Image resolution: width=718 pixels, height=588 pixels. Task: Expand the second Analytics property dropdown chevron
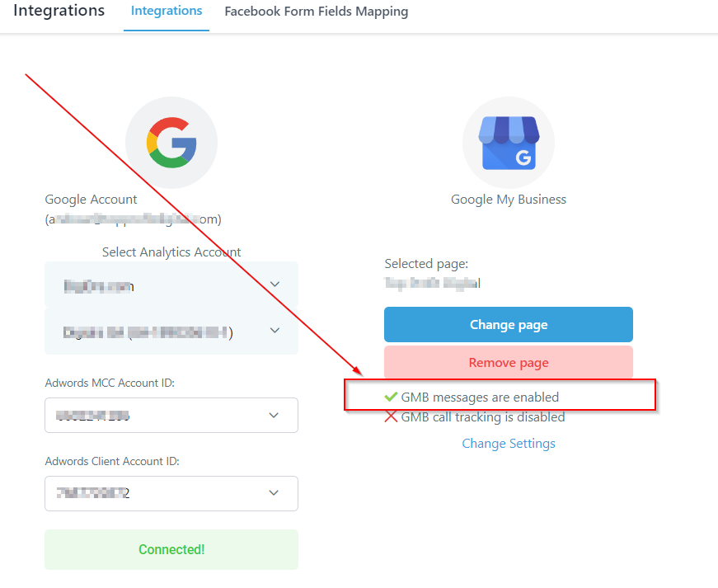coord(275,330)
